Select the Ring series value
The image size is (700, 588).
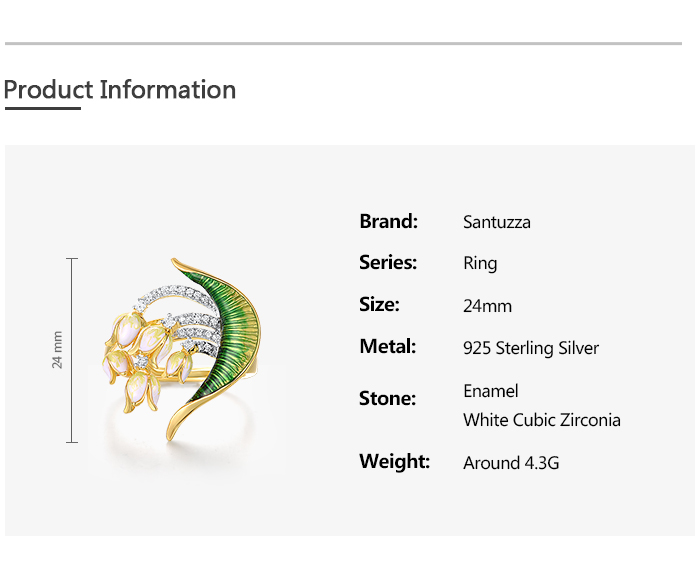(480, 264)
